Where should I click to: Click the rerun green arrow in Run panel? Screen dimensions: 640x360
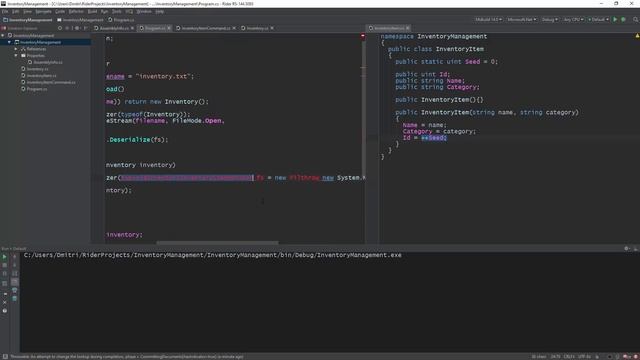click(x=4, y=257)
